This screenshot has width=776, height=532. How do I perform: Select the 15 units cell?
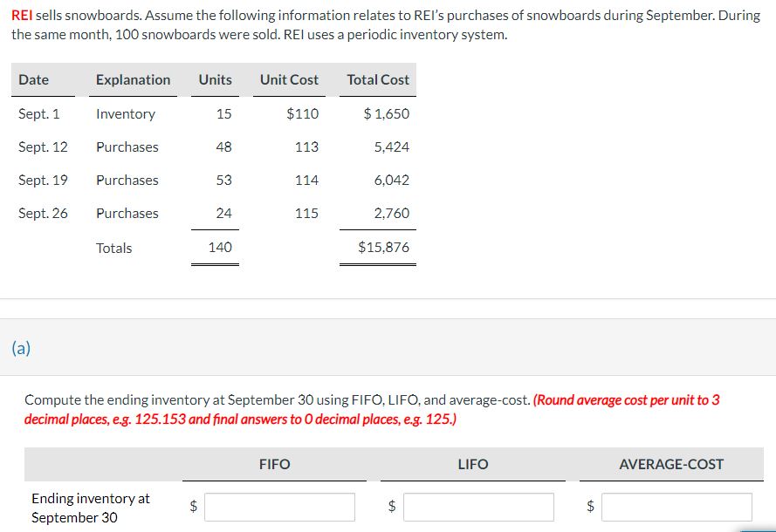click(223, 113)
